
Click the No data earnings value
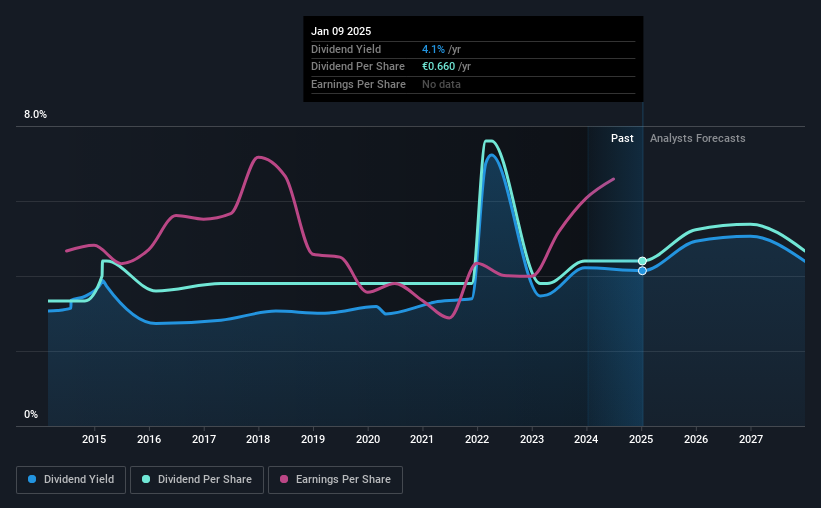click(x=441, y=84)
